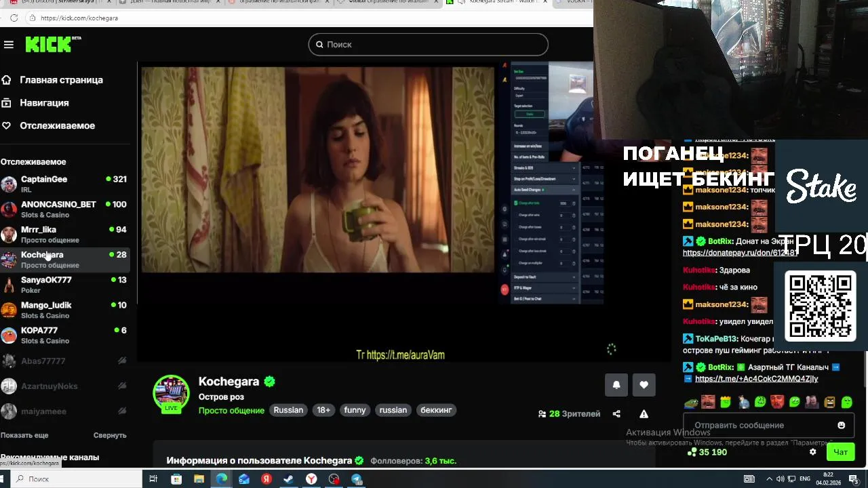Click the Pepe frog emote in chat bar
868x488 pixels.
pyautogui.click(x=691, y=403)
